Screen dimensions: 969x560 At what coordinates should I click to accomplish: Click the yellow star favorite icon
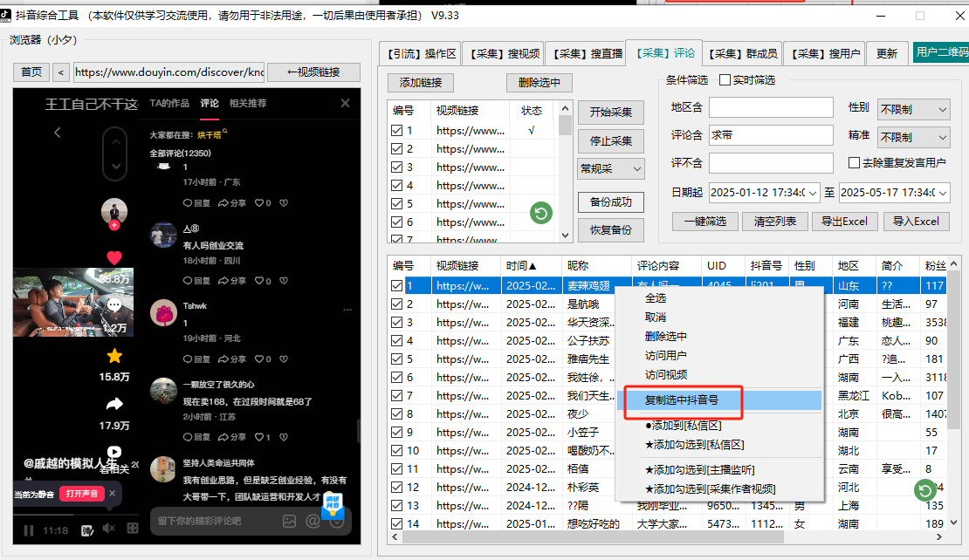tap(113, 356)
